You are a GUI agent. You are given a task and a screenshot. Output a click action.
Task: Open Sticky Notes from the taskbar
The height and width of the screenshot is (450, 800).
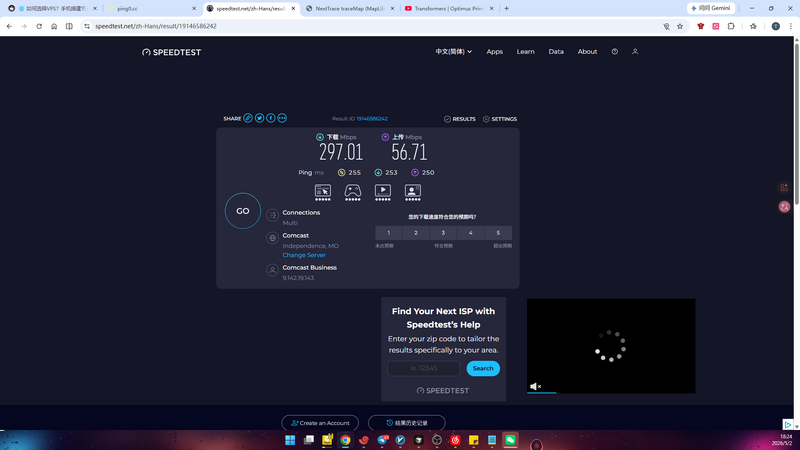pos(473,440)
